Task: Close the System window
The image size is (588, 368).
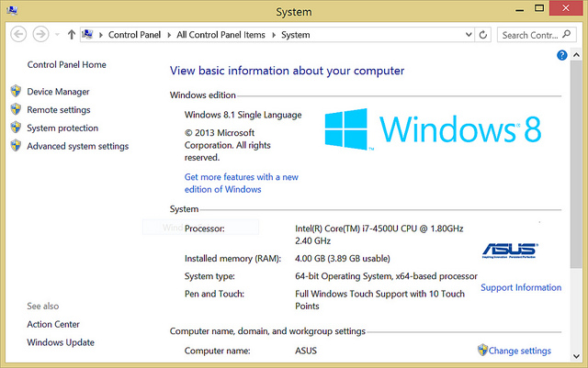Action: [566, 8]
